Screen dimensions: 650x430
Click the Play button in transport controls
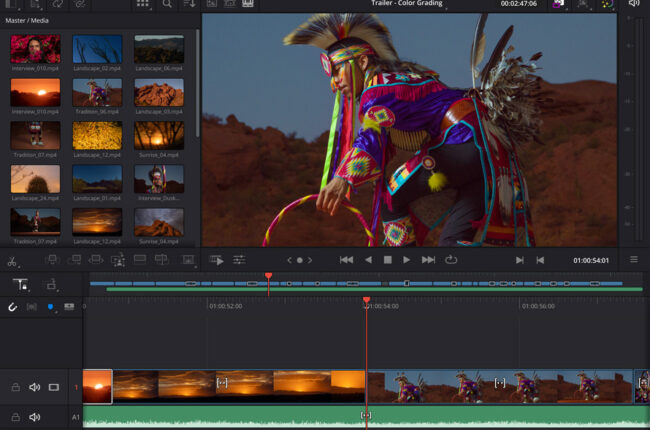[406, 260]
